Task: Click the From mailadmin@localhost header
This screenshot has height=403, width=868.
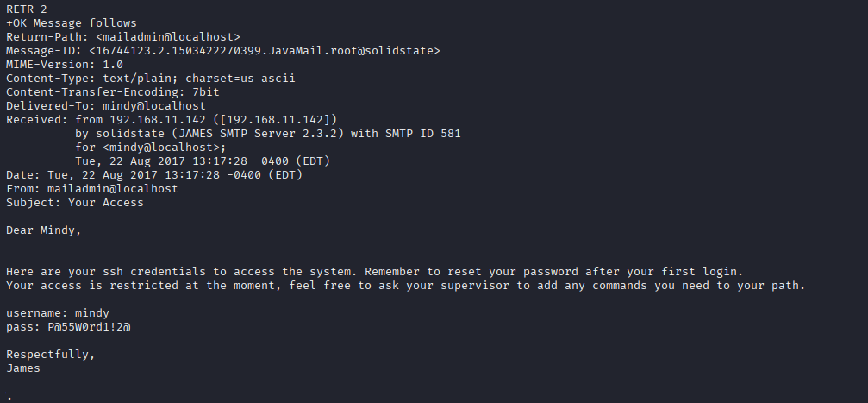Action: click(92, 189)
